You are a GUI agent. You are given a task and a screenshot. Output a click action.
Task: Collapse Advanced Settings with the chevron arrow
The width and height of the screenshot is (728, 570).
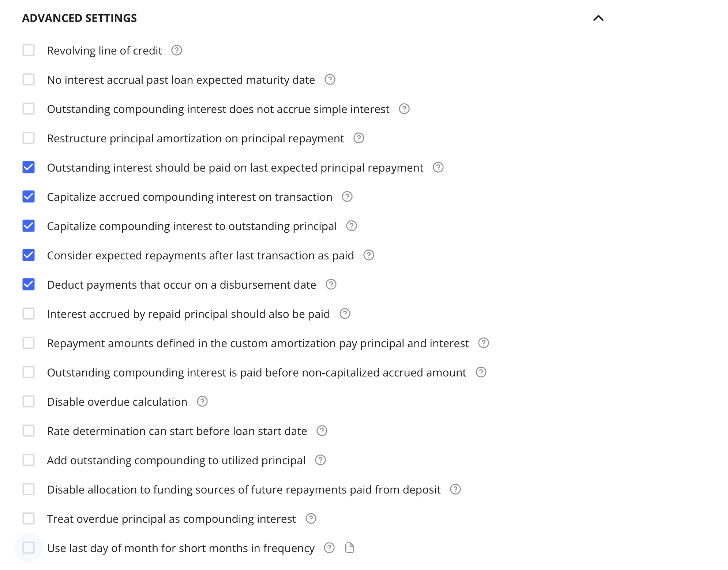click(598, 18)
